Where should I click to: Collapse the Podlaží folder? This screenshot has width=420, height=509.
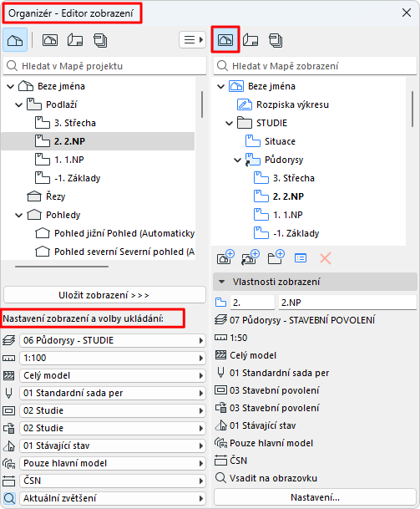pos(19,104)
